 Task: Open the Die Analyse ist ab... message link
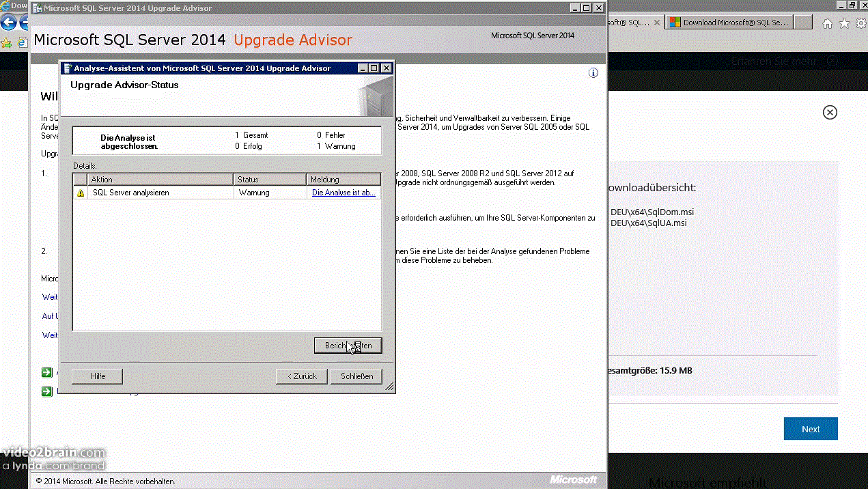point(344,193)
